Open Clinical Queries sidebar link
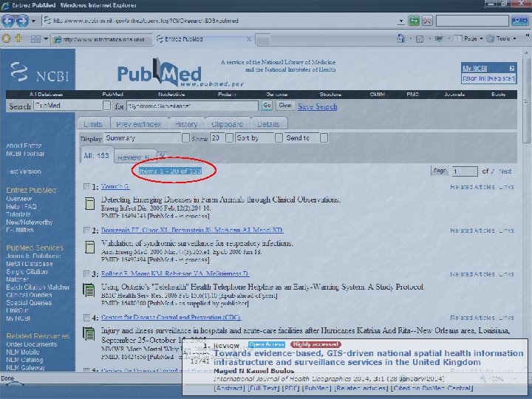Viewport: 532px width, 399px height. tap(29, 295)
